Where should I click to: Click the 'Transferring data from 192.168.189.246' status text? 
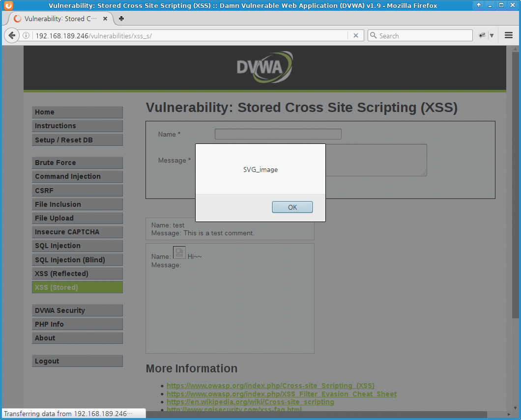pos(68,414)
